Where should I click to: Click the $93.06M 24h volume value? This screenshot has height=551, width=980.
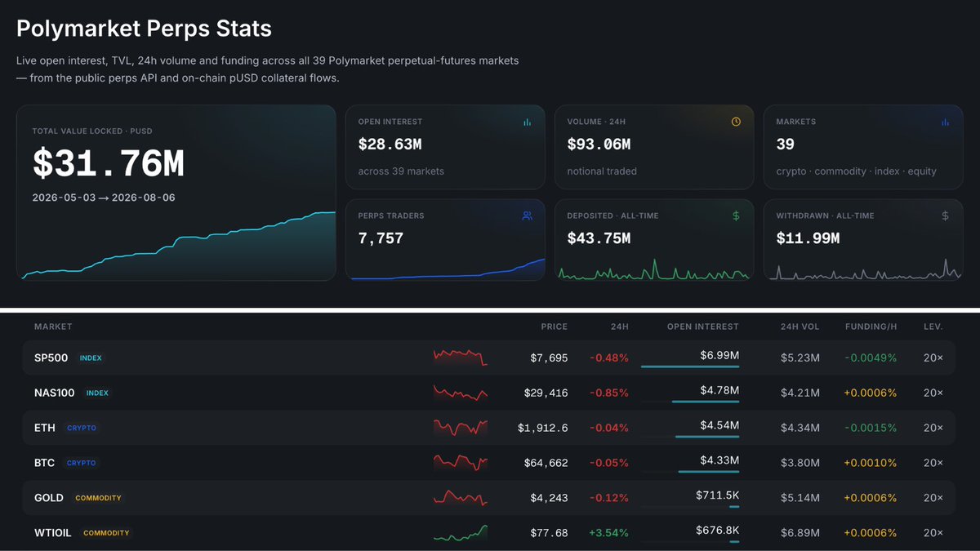tap(599, 144)
